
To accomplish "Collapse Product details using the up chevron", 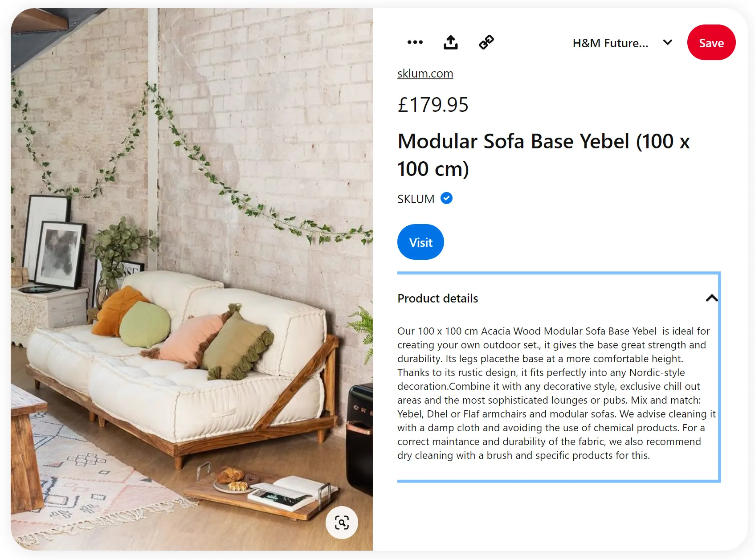I will pyautogui.click(x=712, y=298).
